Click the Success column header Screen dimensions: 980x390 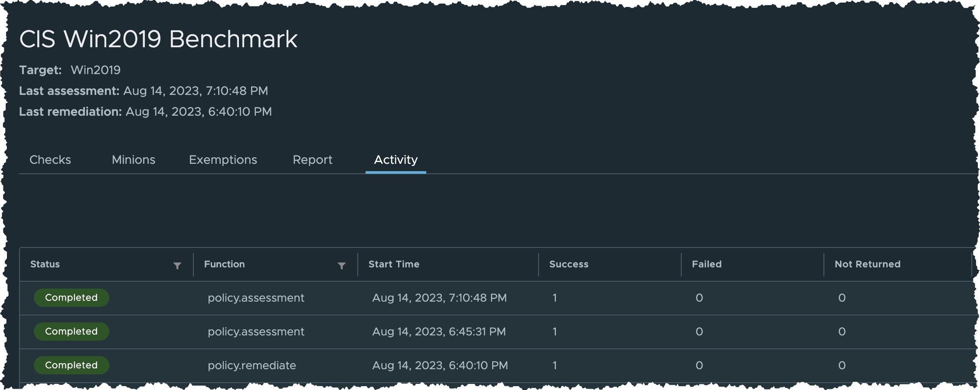click(569, 264)
